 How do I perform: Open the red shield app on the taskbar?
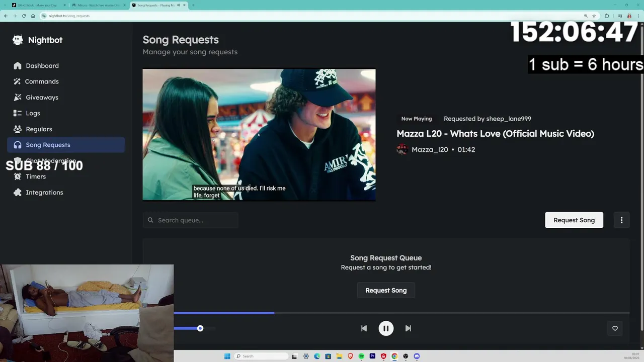pyautogui.click(x=383, y=356)
